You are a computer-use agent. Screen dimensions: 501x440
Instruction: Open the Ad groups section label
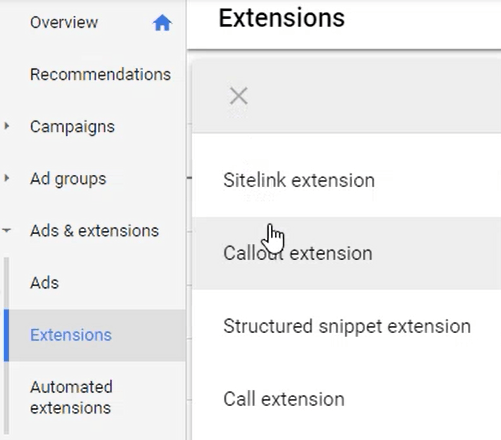68,179
